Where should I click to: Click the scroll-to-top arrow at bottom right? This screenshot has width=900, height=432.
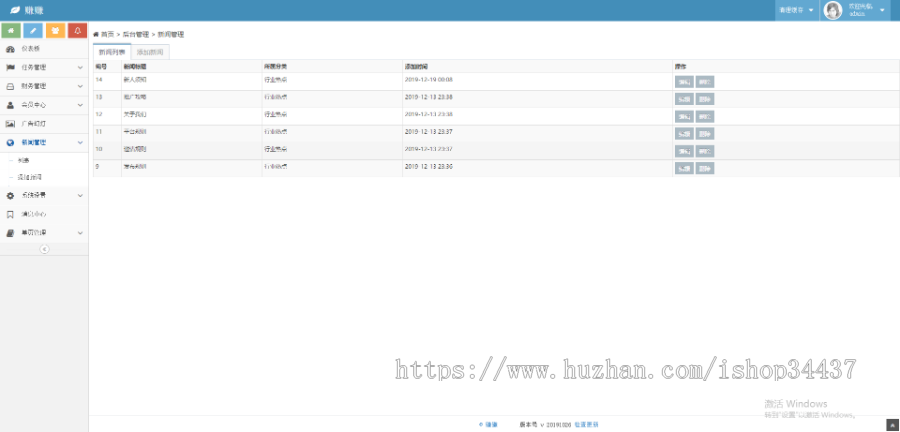tap(891, 425)
